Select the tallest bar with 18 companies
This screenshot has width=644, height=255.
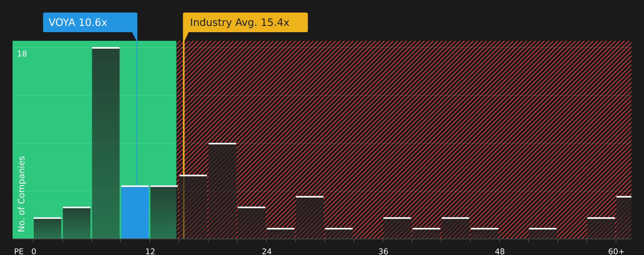pyautogui.click(x=106, y=143)
